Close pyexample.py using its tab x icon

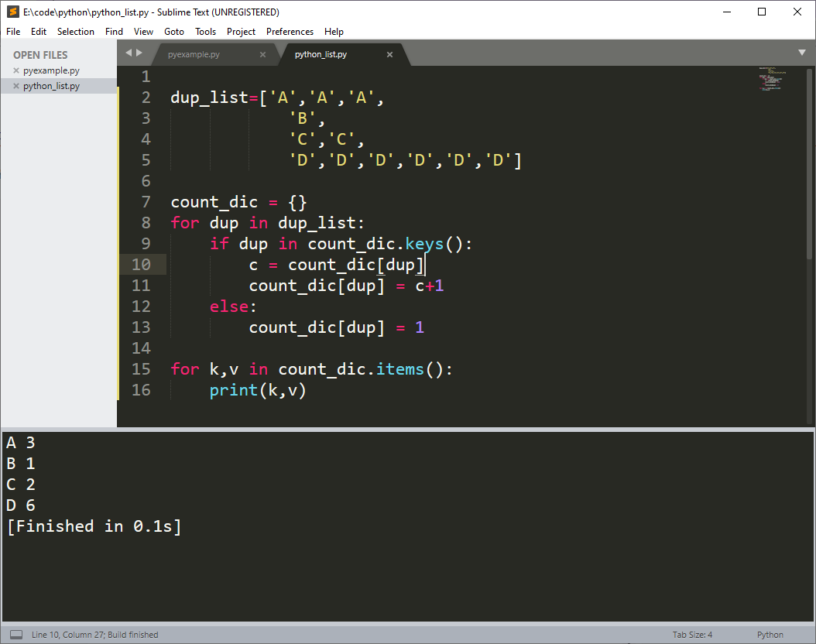click(262, 54)
